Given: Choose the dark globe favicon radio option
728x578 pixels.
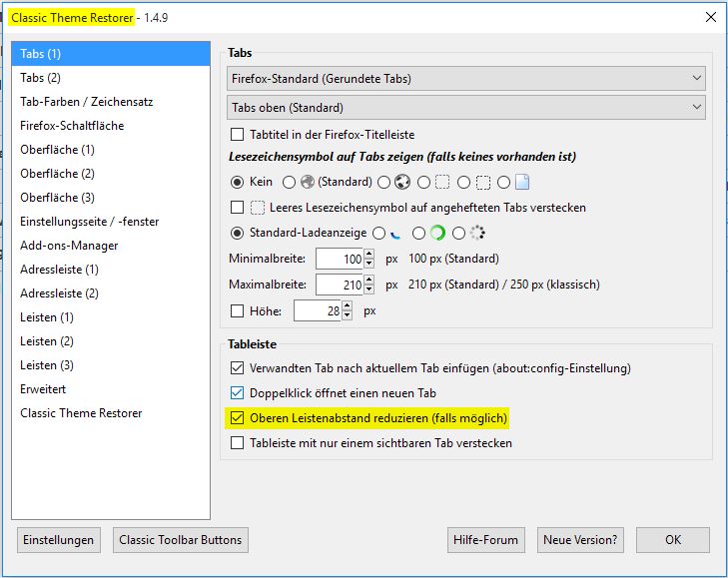Looking at the screenshot, I should pyautogui.click(x=383, y=182).
